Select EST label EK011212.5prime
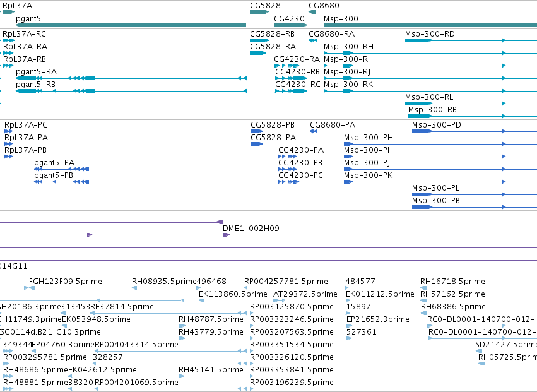The image size is (537, 392). pos(380,294)
